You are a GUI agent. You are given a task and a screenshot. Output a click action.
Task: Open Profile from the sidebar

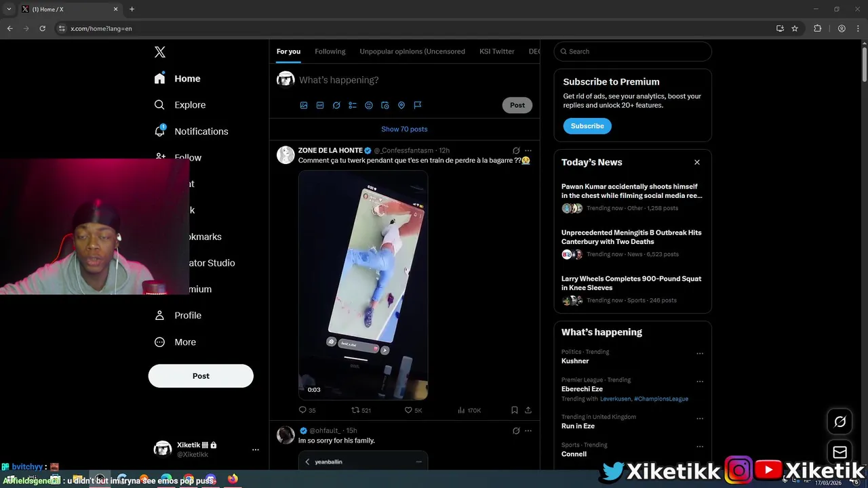click(178, 315)
